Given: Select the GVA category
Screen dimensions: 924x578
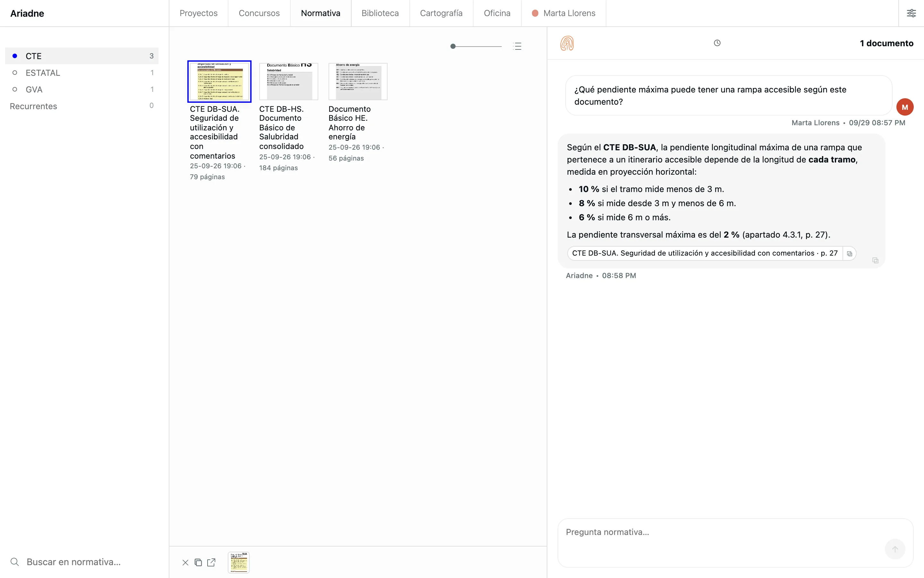Looking at the screenshot, I should (x=82, y=90).
